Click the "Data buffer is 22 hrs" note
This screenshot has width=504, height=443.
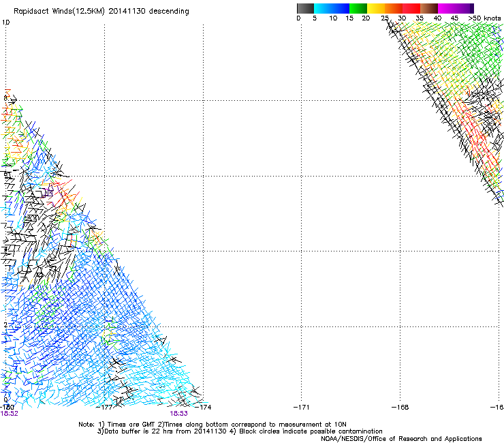coord(240,431)
